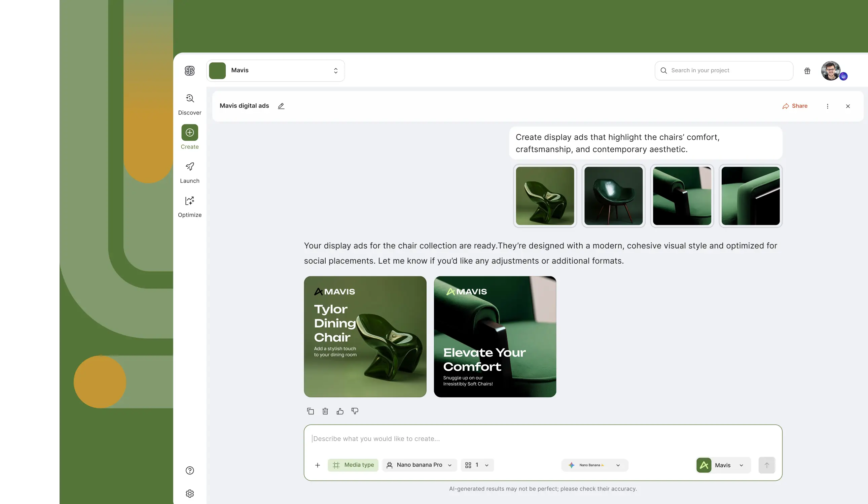
Task: Toggle the Media type chip
Action: (x=353, y=465)
